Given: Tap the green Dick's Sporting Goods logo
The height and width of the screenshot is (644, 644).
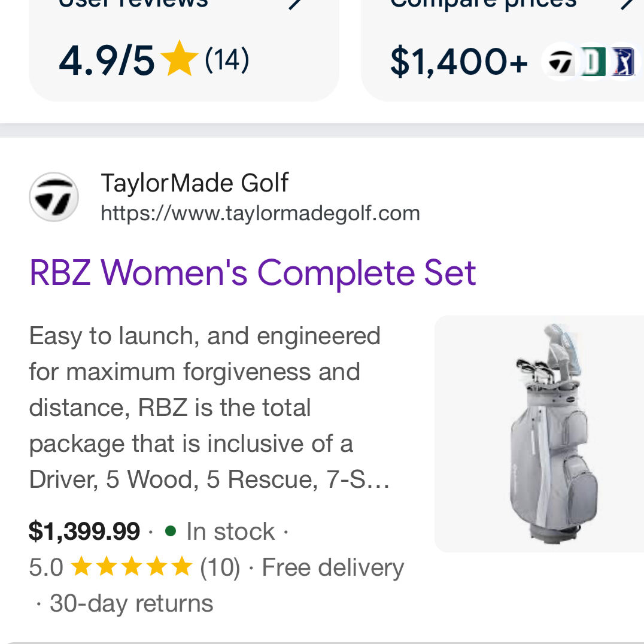Looking at the screenshot, I should click(x=593, y=62).
